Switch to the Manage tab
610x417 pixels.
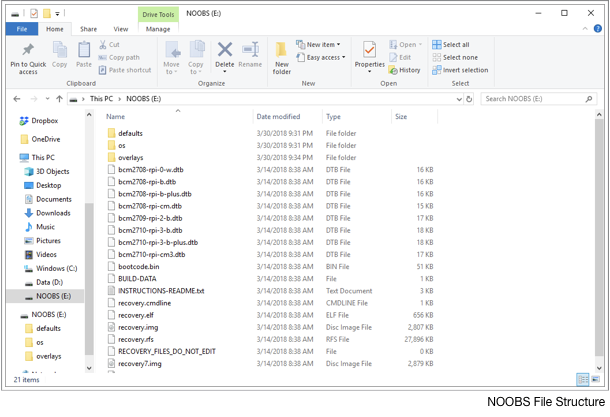coord(158,29)
